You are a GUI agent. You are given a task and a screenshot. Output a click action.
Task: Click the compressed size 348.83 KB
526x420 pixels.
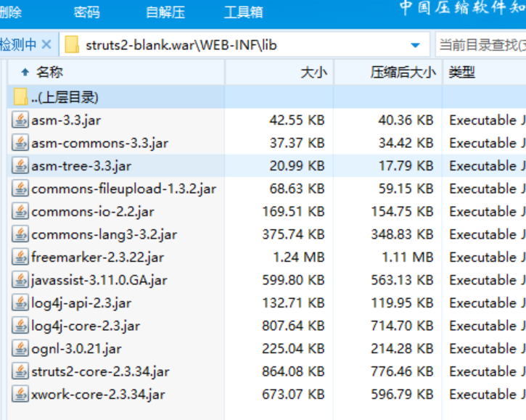click(x=402, y=234)
